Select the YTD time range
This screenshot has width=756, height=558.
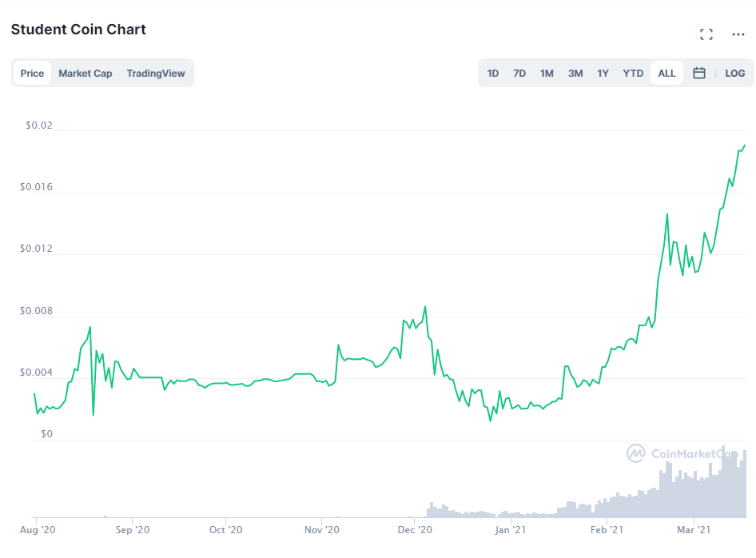coord(633,74)
